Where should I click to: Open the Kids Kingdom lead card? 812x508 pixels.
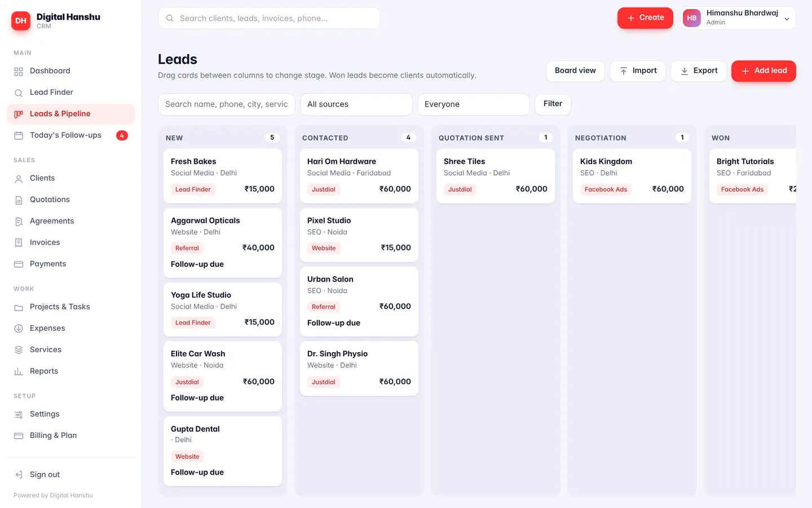click(x=632, y=176)
